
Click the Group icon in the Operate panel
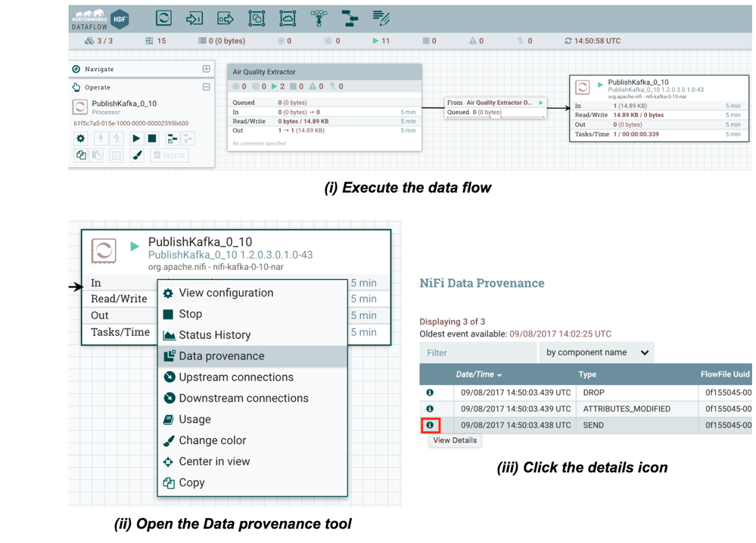[x=117, y=155]
